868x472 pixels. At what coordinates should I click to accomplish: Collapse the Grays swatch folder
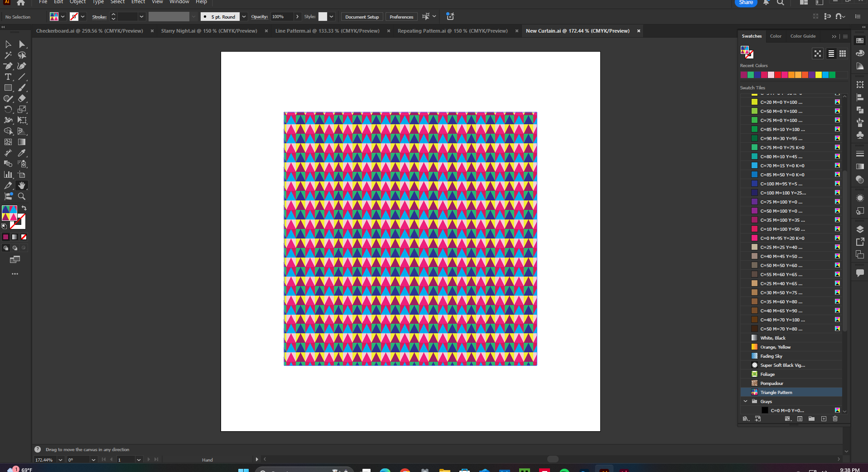point(746,401)
